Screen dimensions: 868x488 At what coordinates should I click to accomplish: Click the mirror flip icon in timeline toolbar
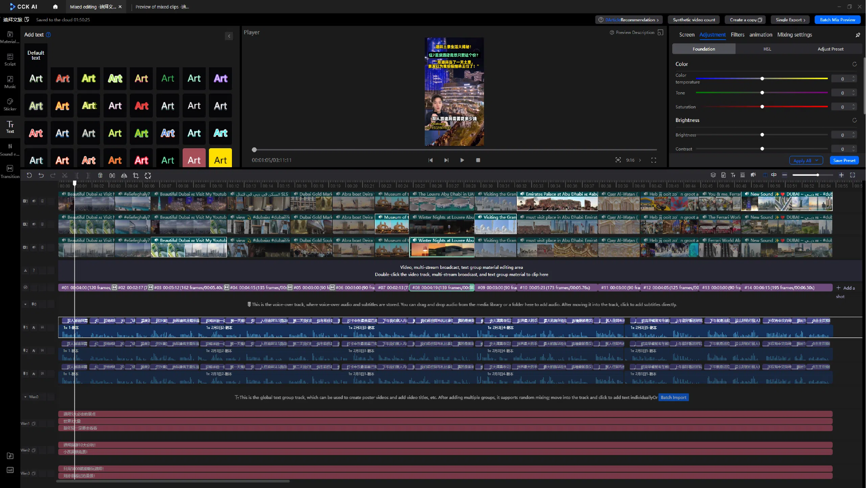[x=124, y=175]
